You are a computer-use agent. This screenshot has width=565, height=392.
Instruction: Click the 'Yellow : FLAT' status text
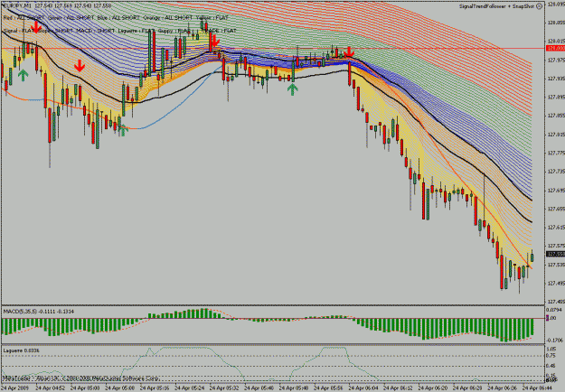(x=212, y=18)
